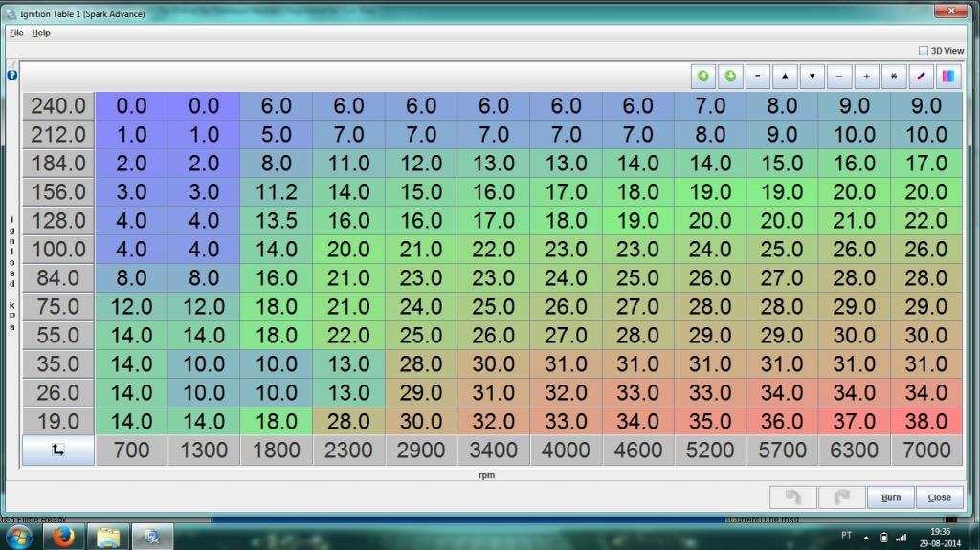Click the green circular-arrow table toolbar icon
980x550 pixels.
703,77
